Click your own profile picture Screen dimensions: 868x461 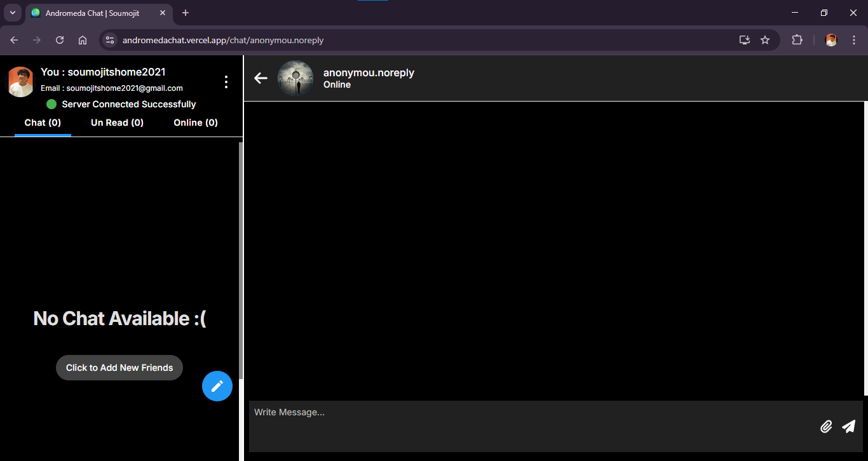(20, 81)
